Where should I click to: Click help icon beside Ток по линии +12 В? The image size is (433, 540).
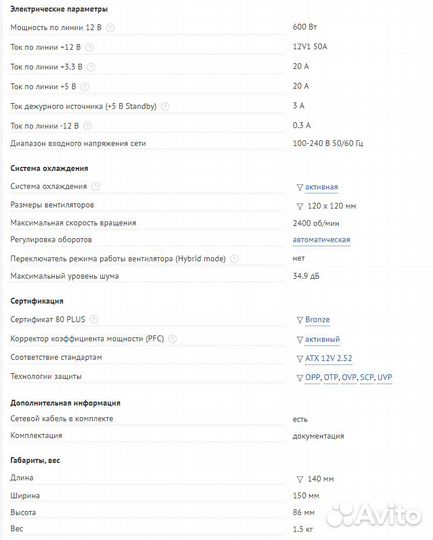89,47
